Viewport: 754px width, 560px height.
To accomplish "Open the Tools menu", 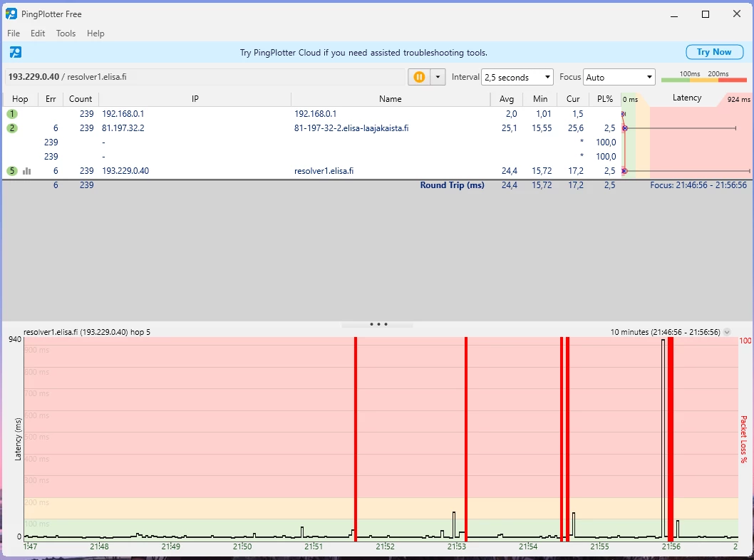I will 66,33.
